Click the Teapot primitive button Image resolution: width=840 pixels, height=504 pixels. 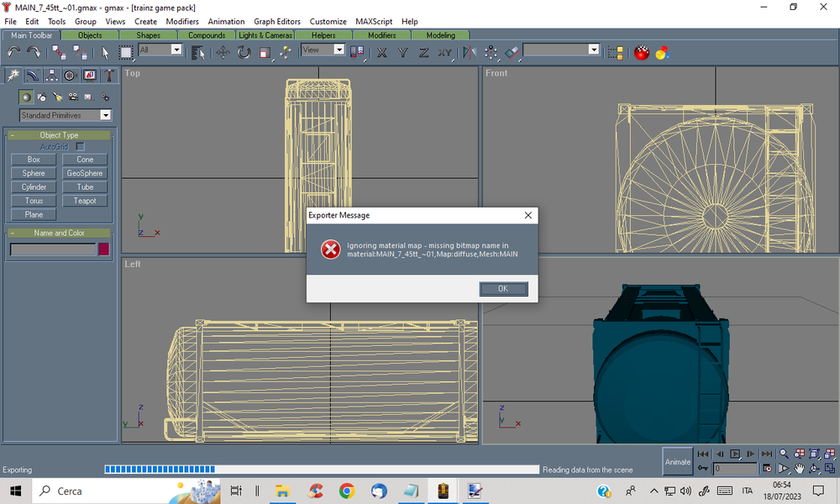(x=85, y=201)
